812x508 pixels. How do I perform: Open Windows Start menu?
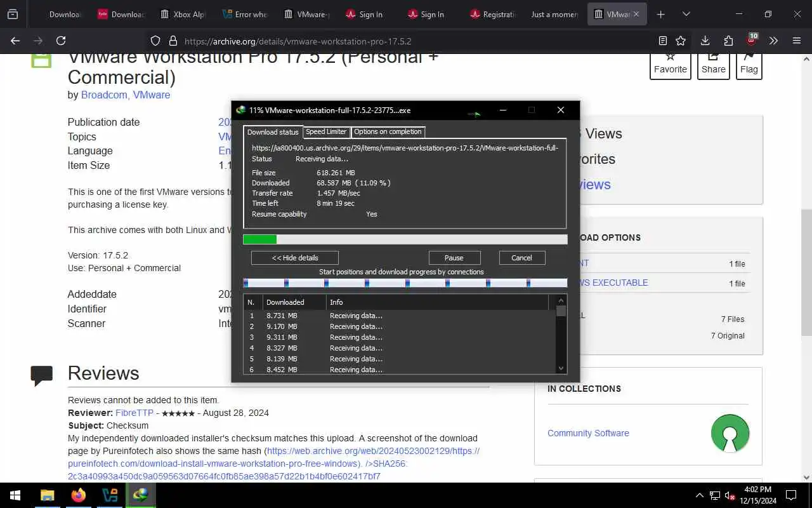pos(15,495)
